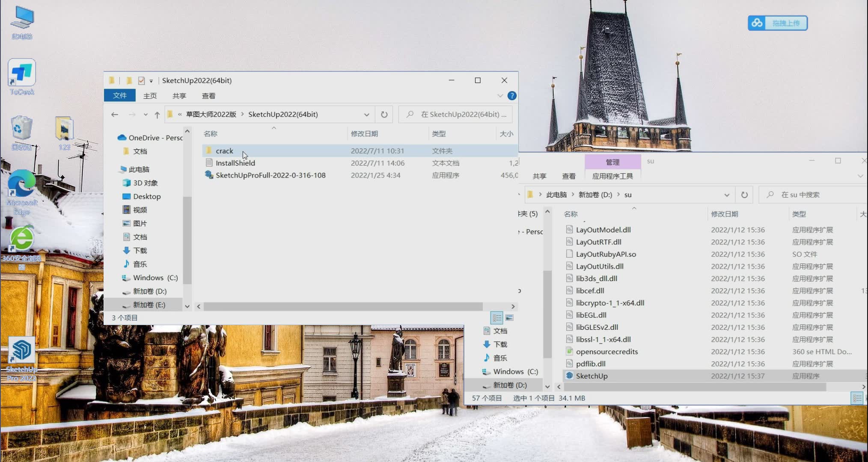Select libcef.dll in su window
This screenshot has width=868, height=462.
pos(590,290)
